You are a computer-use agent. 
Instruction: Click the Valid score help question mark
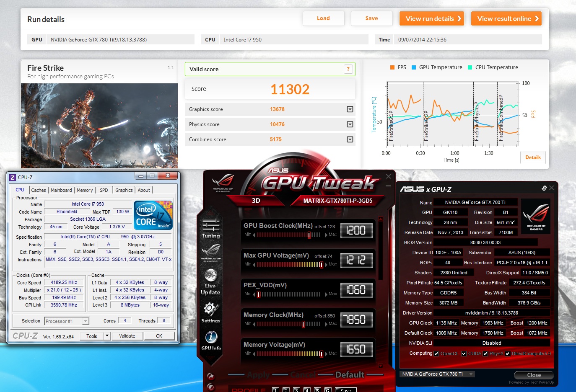tap(348, 70)
